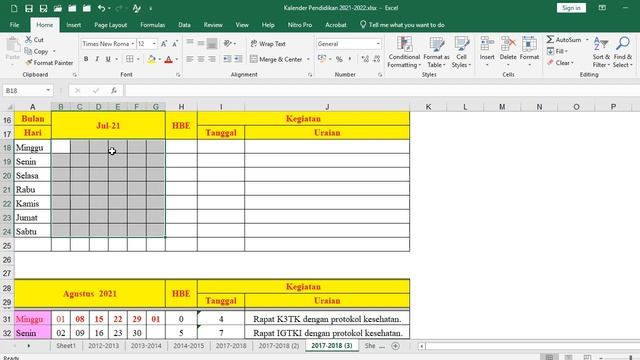This screenshot has height=360, width=640.
Task: Expand Merge & Center dropdown arrow
Action: click(x=308, y=59)
